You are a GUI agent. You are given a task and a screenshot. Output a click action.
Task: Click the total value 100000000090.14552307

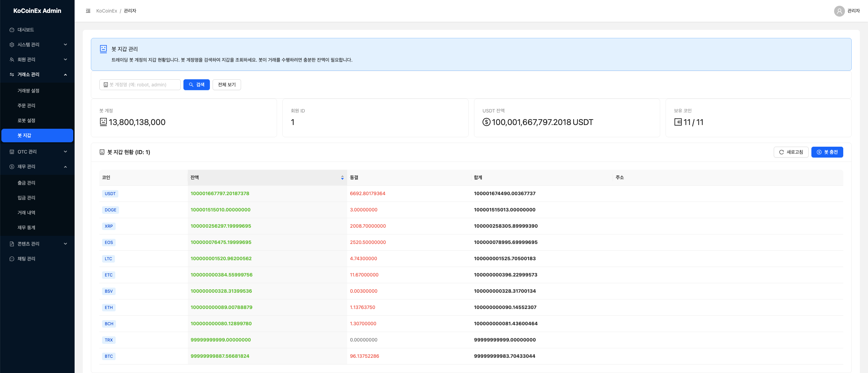point(505,307)
